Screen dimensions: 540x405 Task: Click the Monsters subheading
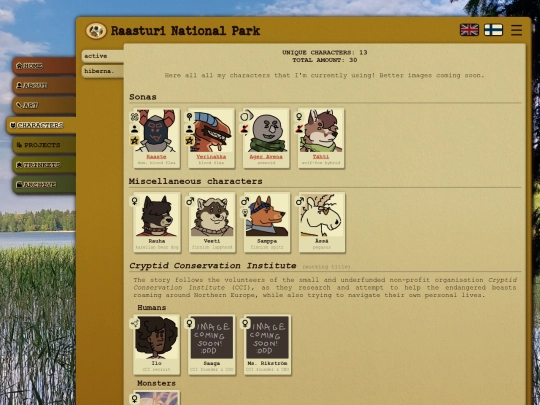click(x=156, y=383)
